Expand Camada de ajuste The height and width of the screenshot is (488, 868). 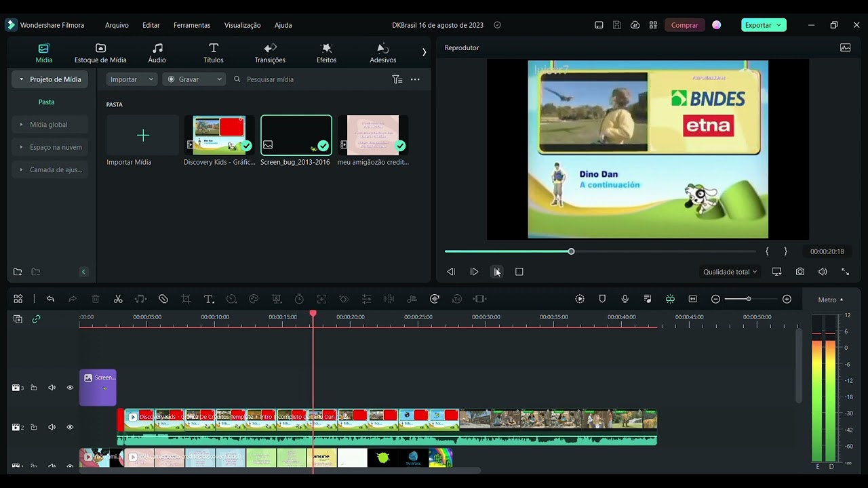point(21,169)
